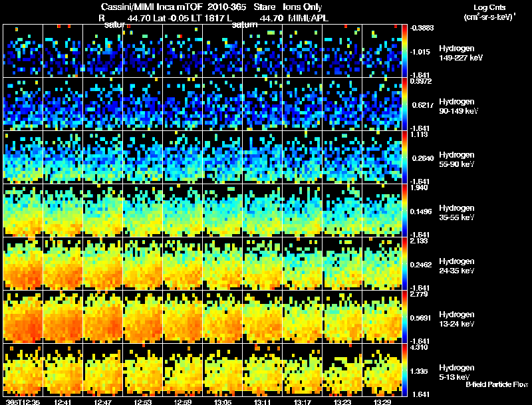Click the "0.1496" color scale value
Image resolution: width=532 pixels, height=405 pixels.
(421, 211)
